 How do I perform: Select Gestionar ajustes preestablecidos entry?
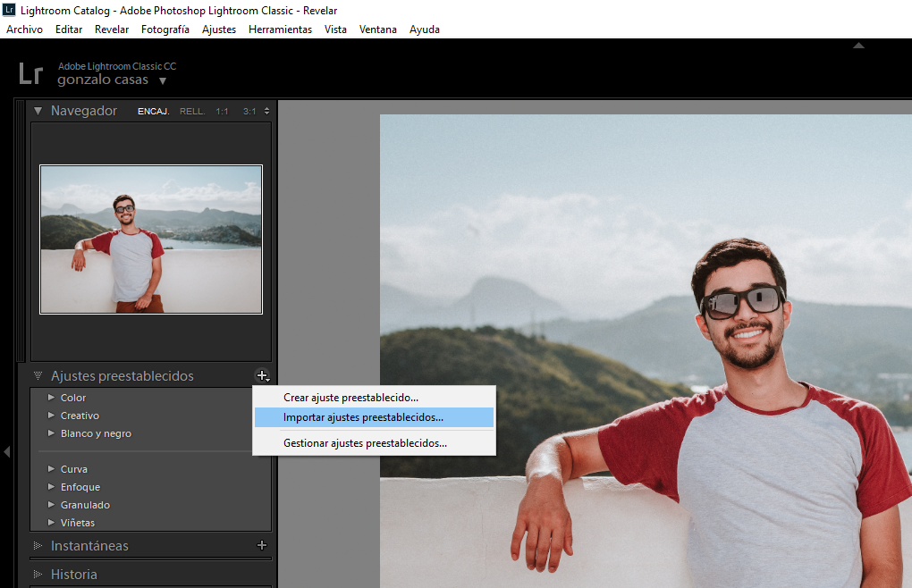click(x=365, y=443)
